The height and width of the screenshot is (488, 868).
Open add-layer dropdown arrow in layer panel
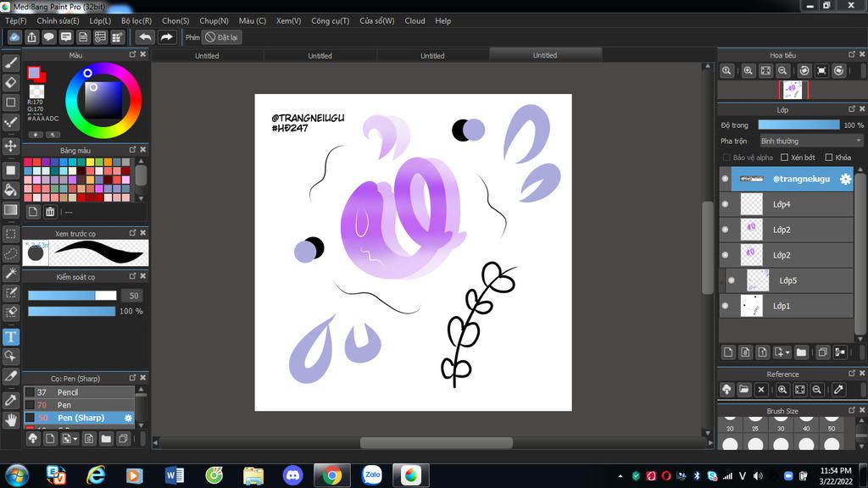787,352
